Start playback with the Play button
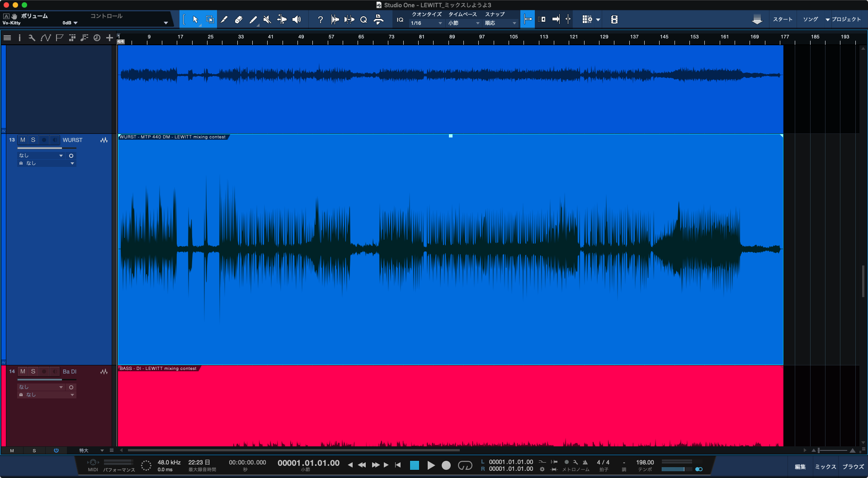The height and width of the screenshot is (478, 868). (431, 465)
